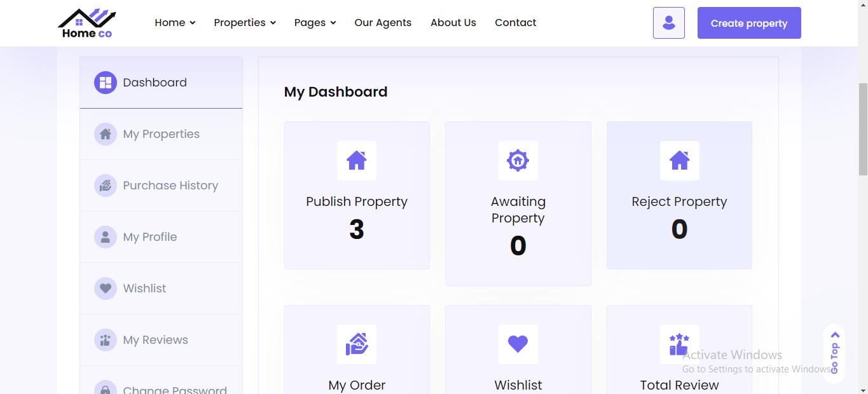The image size is (868, 394).
Task: Click the Publish Property house icon
Action: click(x=357, y=161)
